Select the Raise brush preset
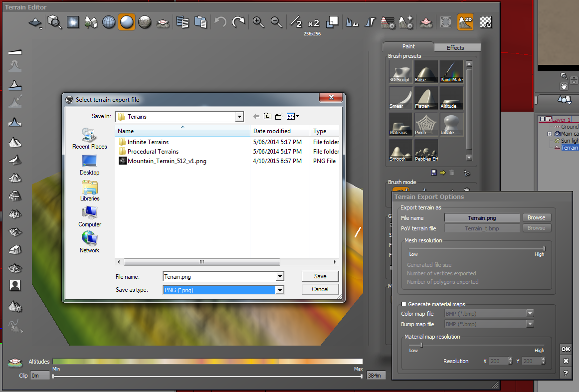 426,72
